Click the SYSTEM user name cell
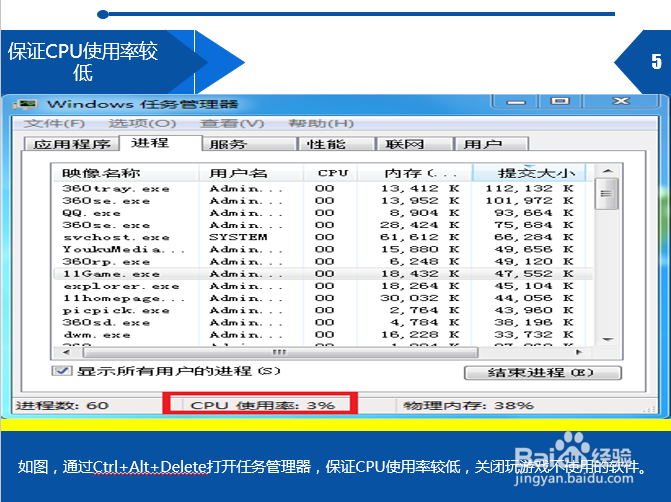This screenshot has width=671, height=502. 238,237
